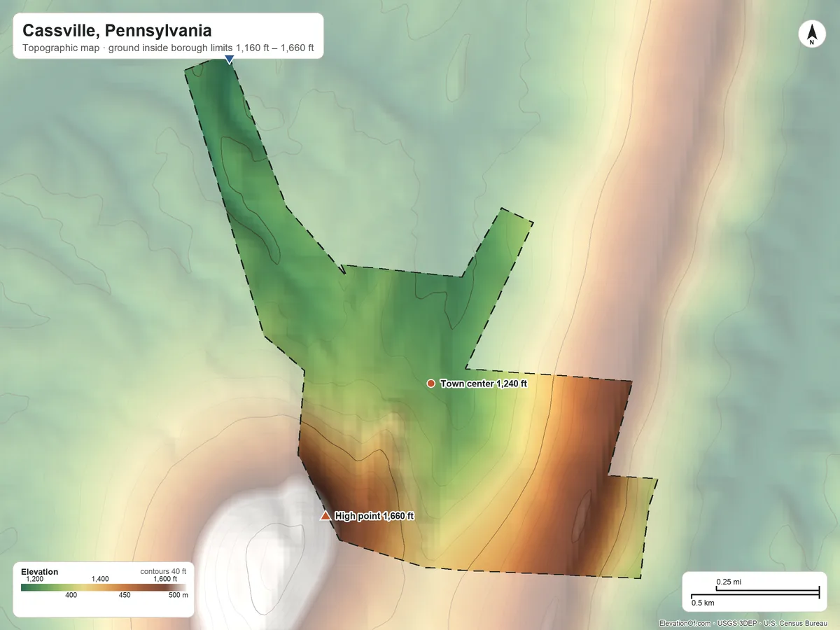
Task: Click the elevation color gradient bar
Action: pyautogui.click(x=104, y=587)
